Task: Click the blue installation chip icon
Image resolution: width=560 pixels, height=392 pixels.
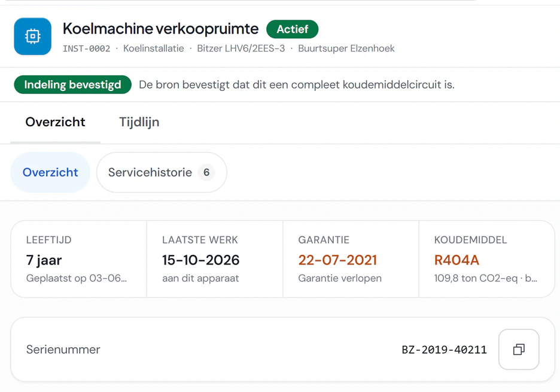Action: pyautogui.click(x=32, y=36)
